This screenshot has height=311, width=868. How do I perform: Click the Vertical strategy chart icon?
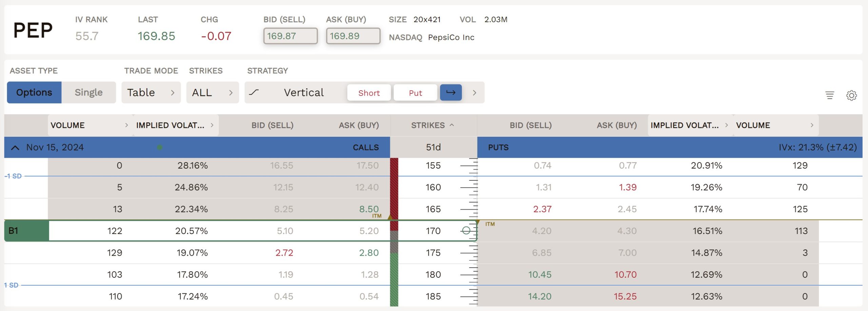coord(254,93)
